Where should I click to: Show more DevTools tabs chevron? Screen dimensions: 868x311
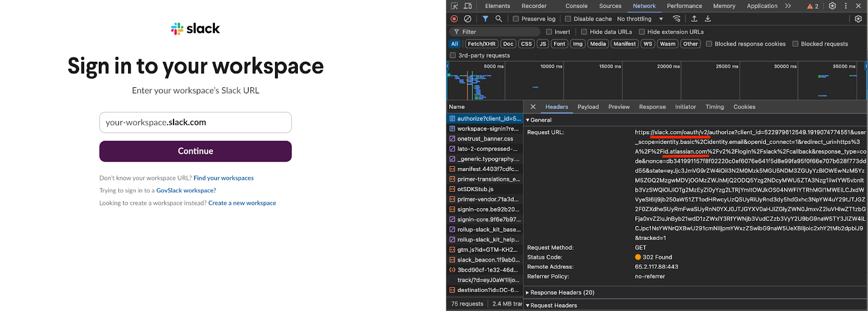coord(788,6)
